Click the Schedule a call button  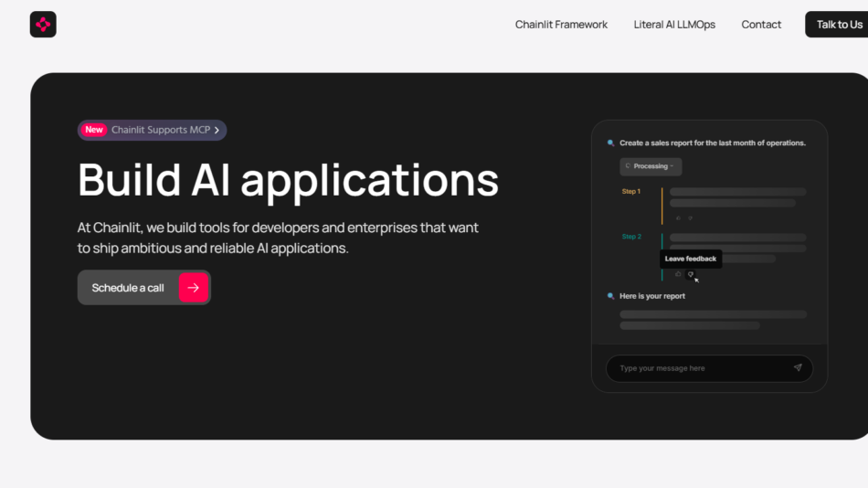point(129,287)
